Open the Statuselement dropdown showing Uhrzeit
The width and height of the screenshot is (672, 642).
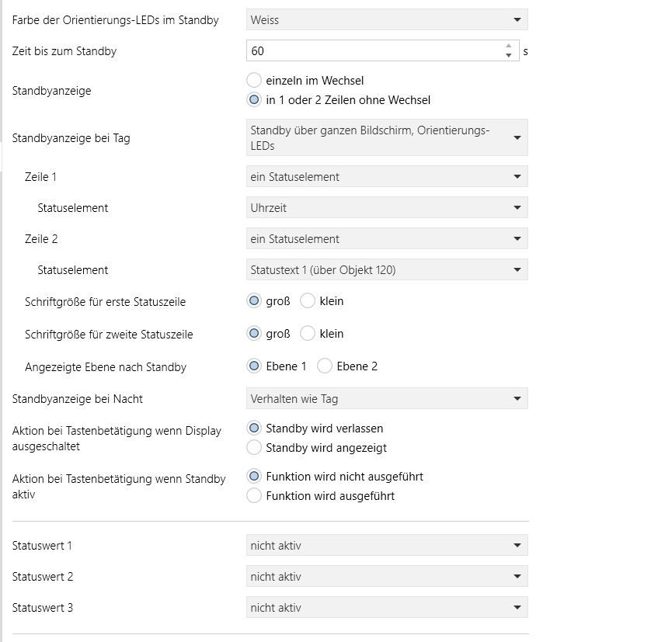386,208
